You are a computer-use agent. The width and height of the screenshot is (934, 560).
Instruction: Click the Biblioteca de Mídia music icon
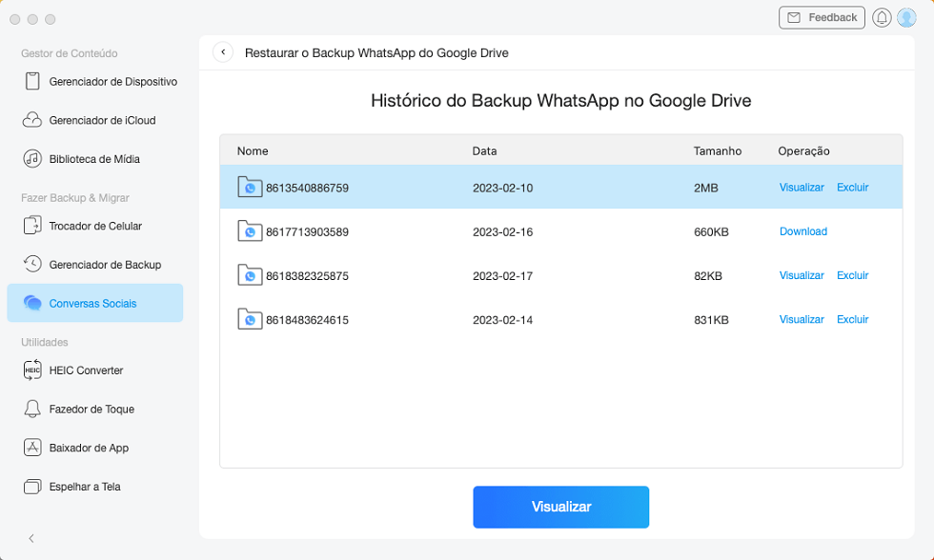(x=32, y=159)
